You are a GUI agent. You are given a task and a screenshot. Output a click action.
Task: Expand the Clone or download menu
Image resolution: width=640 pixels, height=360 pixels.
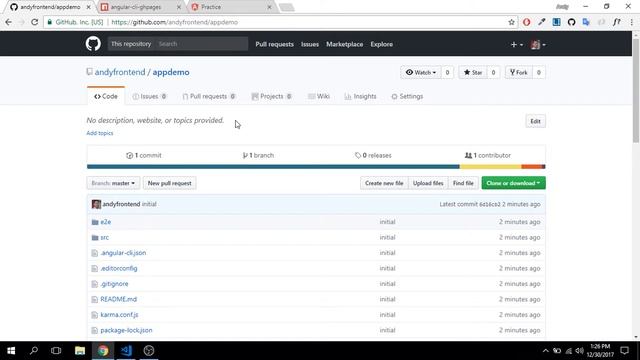(x=513, y=183)
